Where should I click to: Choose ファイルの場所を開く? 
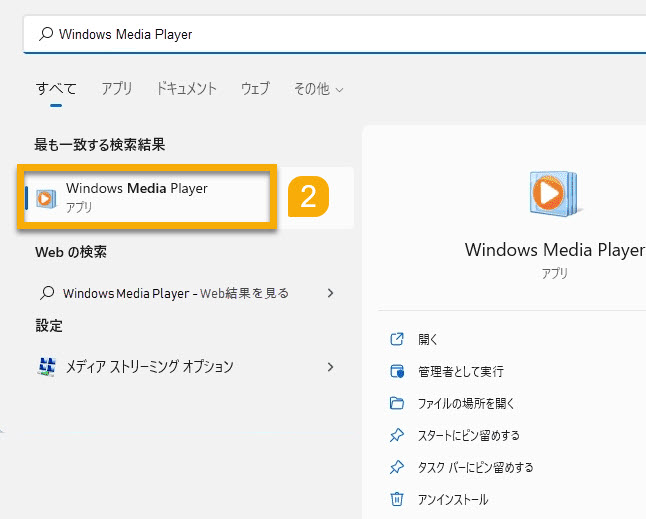point(466,403)
